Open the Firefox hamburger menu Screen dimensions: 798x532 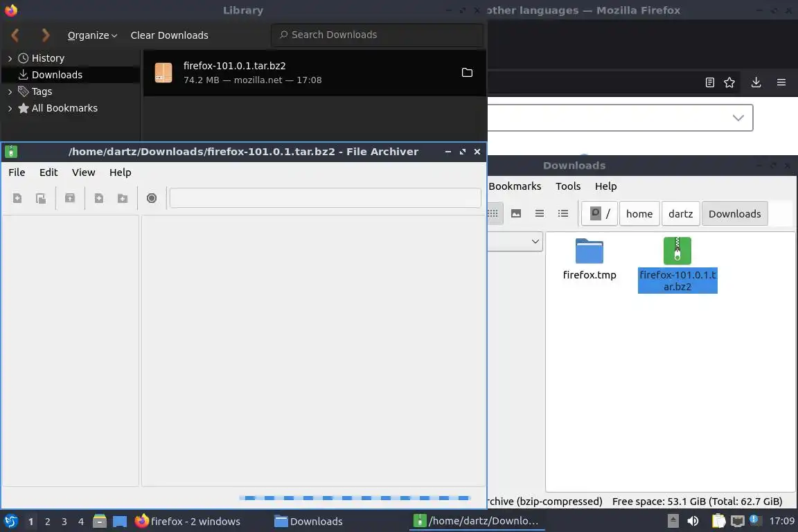pos(781,82)
